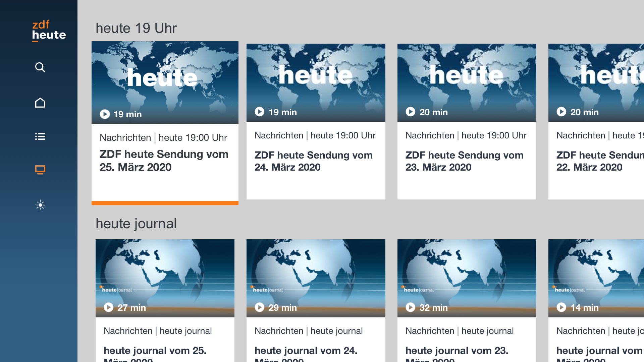Open thumbnail of 24. März heute Sendung
Image resolution: width=644 pixels, height=362 pixels.
316,82
